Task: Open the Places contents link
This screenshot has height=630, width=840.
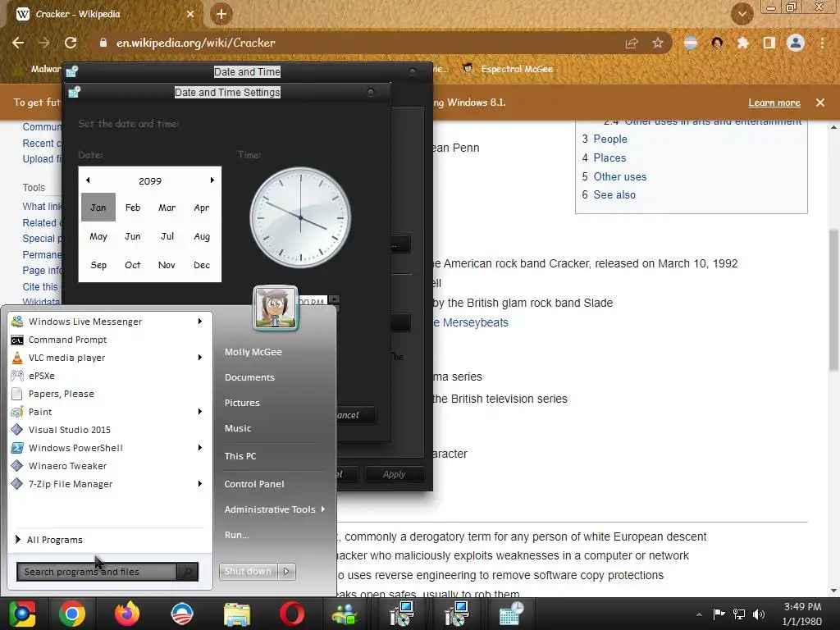Action: (x=609, y=157)
